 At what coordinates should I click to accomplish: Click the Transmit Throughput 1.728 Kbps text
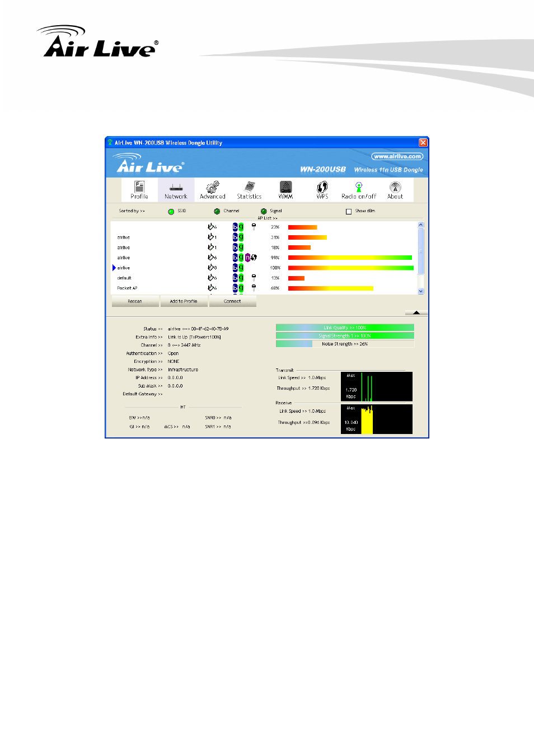pos(303,388)
